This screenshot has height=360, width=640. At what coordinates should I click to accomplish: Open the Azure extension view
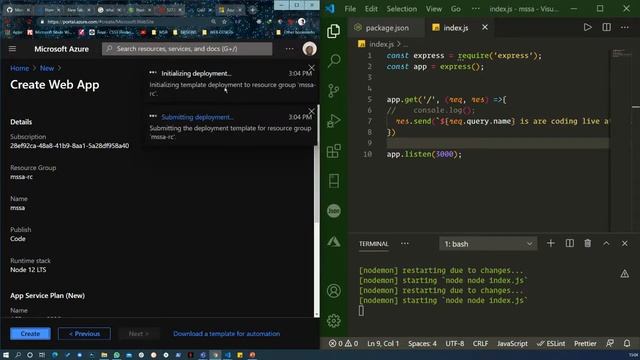pyautogui.click(x=334, y=241)
